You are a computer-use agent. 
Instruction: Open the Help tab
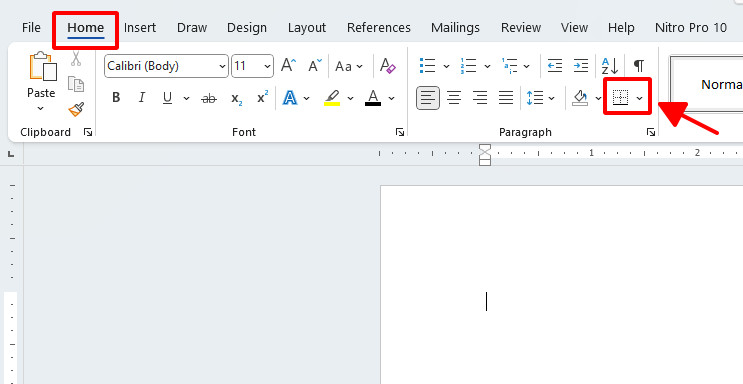click(621, 28)
